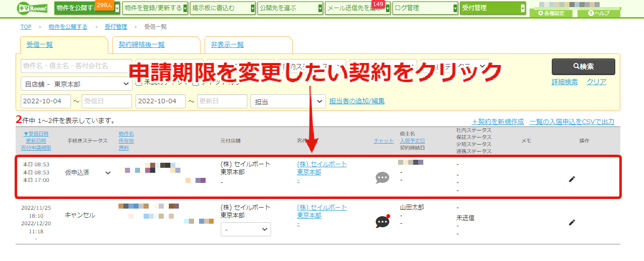Open chat icon with red dot in キャンセル row
644x261 pixels.
tap(382, 222)
